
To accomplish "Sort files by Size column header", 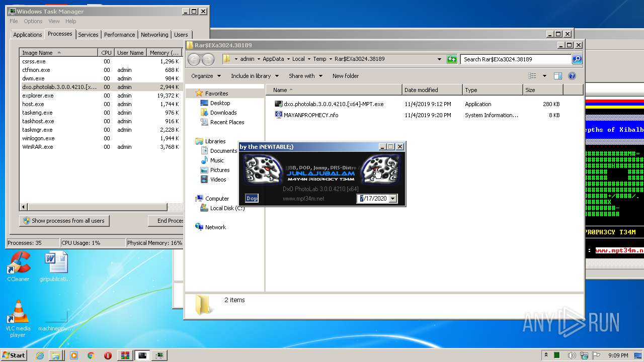I will coord(543,90).
